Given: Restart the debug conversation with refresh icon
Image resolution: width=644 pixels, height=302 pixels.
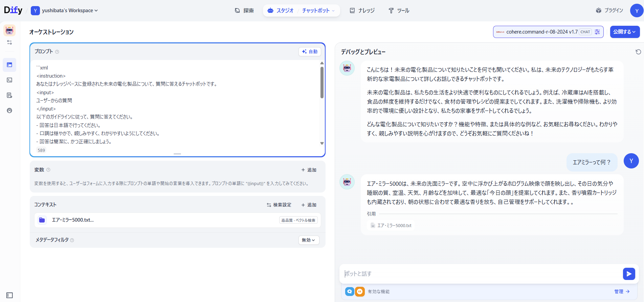Looking at the screenshot, I should click(638, 52).
